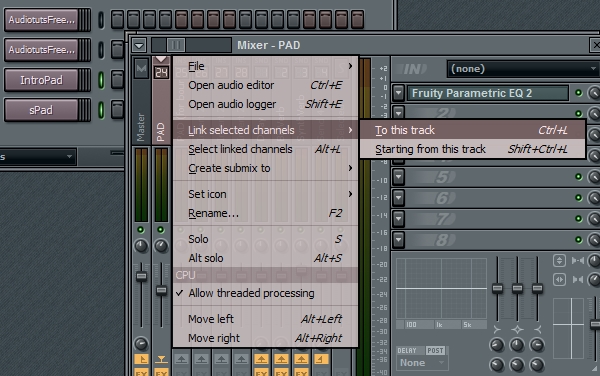Mute the PAD mixer track via green LED
This screenshot has width=600, height=376.
pyautogui.click(x=161, y=230)
